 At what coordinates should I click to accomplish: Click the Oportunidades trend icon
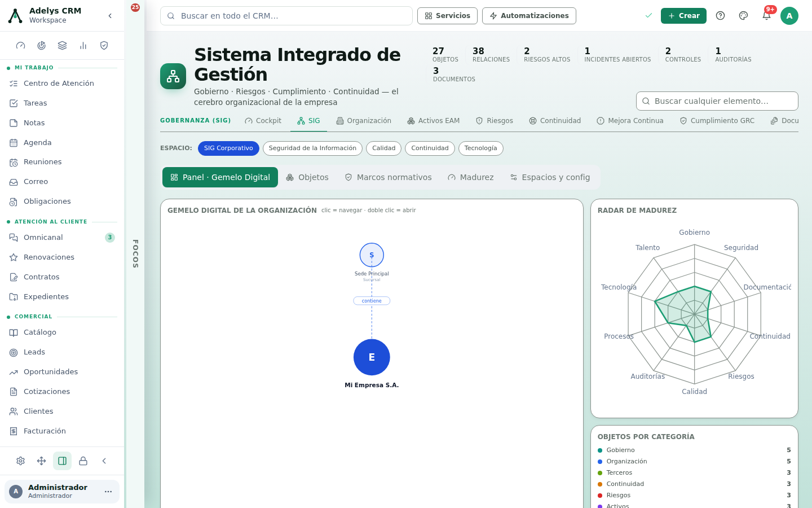(x=14, y=372)
